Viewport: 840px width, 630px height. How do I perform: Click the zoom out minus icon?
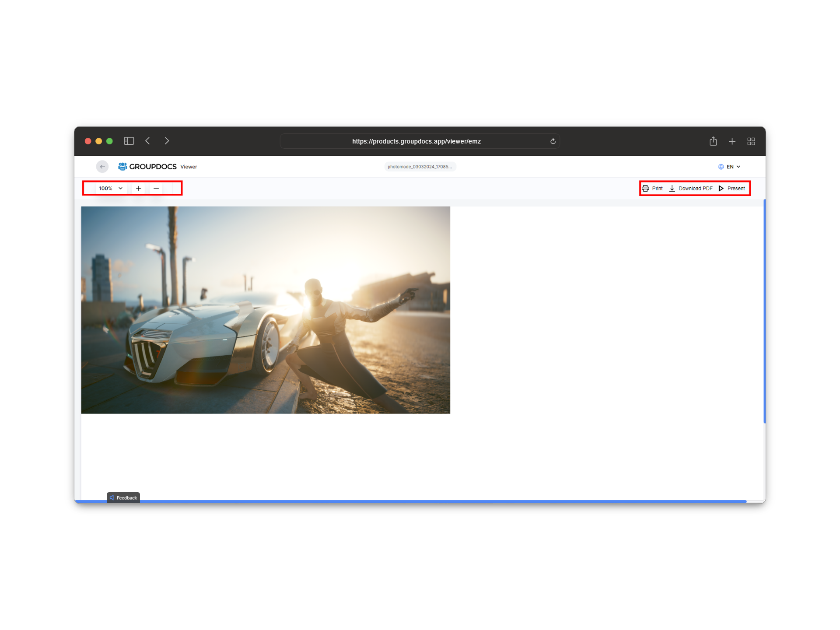(x=156, y=188)
